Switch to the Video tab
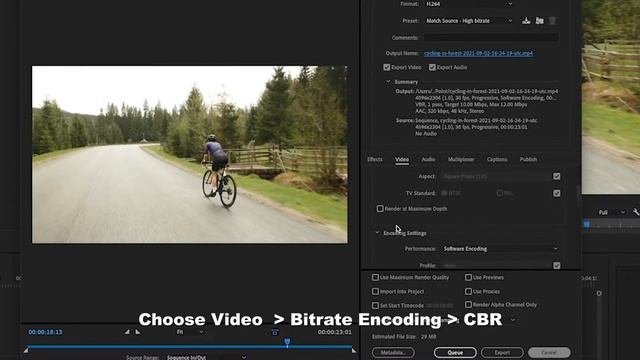This screenshot has height=360, width=640. pos(402,160)
